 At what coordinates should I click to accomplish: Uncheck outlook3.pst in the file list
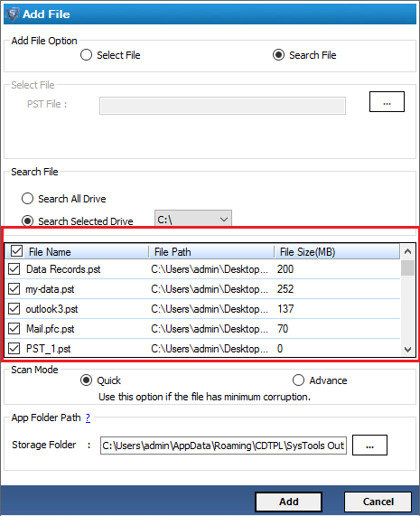point(14,309)
